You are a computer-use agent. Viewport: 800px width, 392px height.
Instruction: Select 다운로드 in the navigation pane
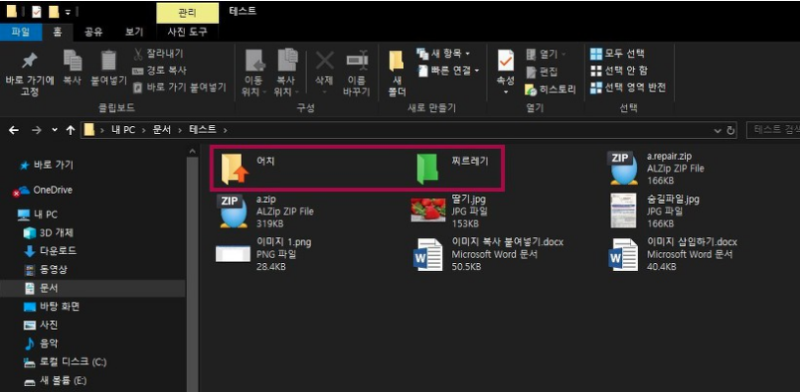pos(50,251)
